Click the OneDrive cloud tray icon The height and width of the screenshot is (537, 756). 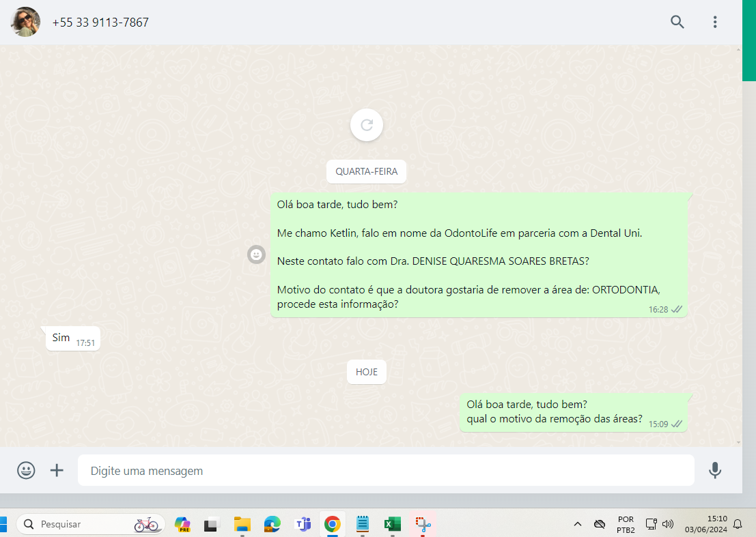(600, 524)
